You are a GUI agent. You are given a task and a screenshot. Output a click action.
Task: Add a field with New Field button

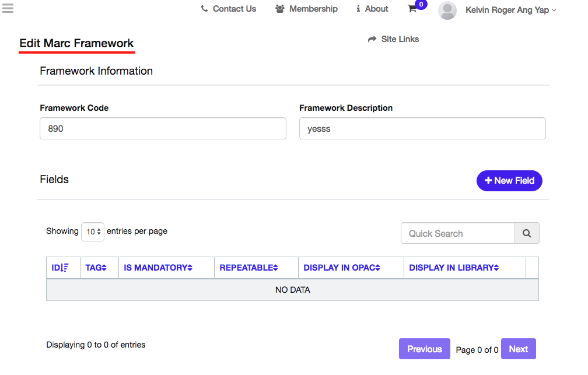[x=509, y=181]
